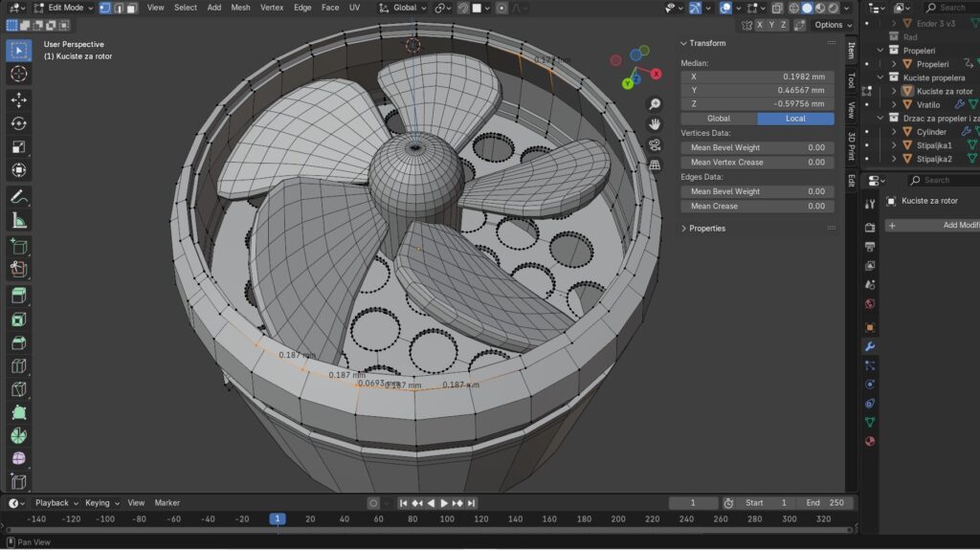Screen dimensions: 980x550
Task: Collapse the Kuciste propelera collection
Action: coord(880,77)
